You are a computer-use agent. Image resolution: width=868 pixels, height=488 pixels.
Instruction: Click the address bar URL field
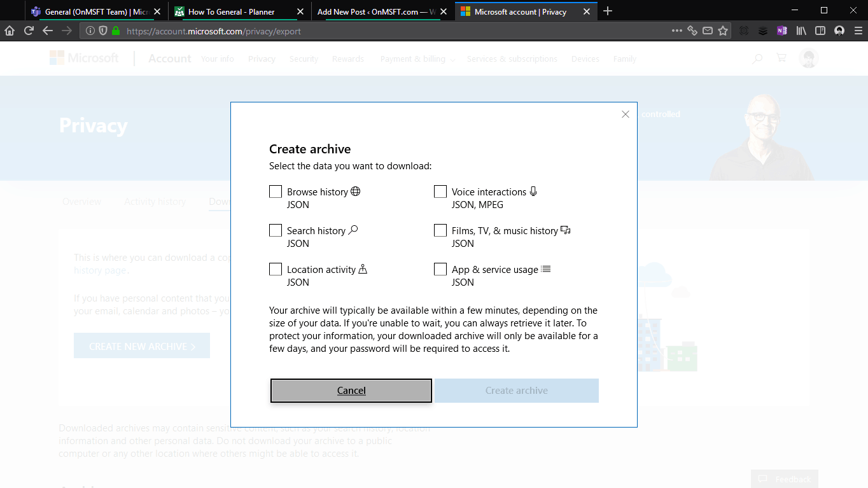pyautogui.click(x=395, y=31)
